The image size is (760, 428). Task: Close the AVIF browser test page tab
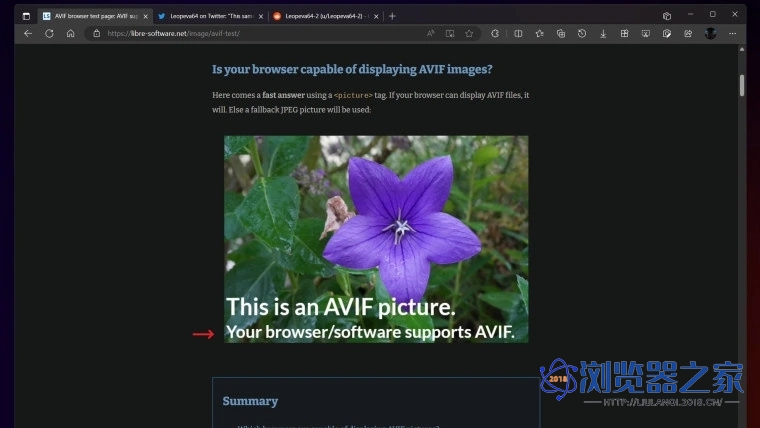[146, 16]
